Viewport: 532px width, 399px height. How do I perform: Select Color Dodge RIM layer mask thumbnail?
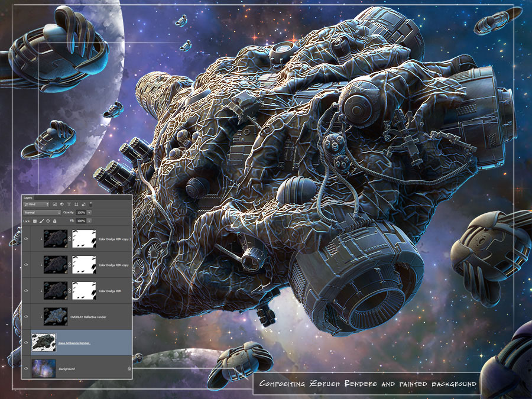84,291
